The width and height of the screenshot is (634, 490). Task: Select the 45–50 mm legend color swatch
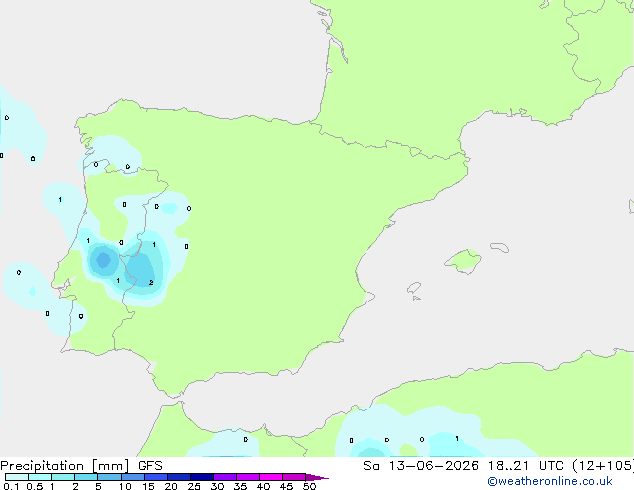[294, 477]
